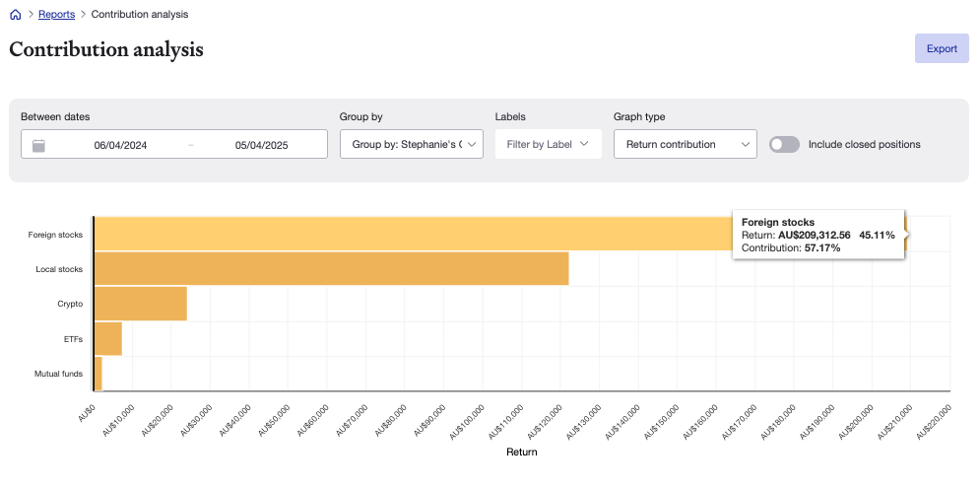
Task: Click the 'Graph type' label
Action: pos(639,117)
